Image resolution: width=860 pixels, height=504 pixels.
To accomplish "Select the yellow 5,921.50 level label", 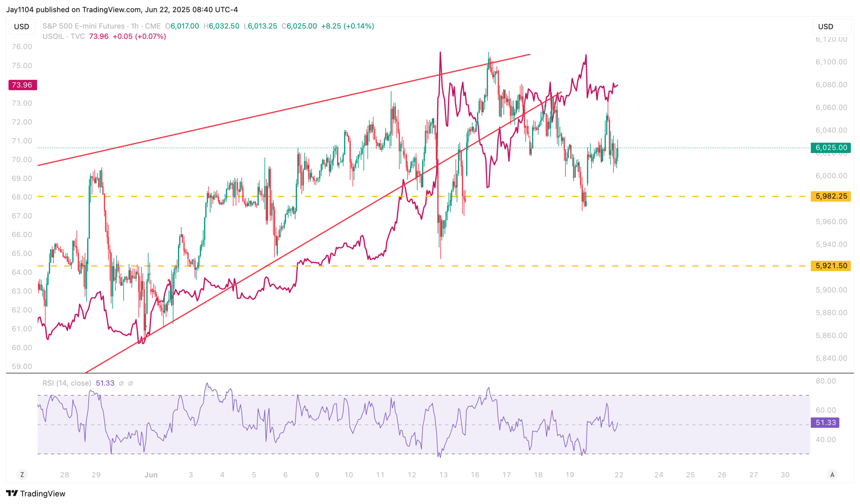I will 831,266.
